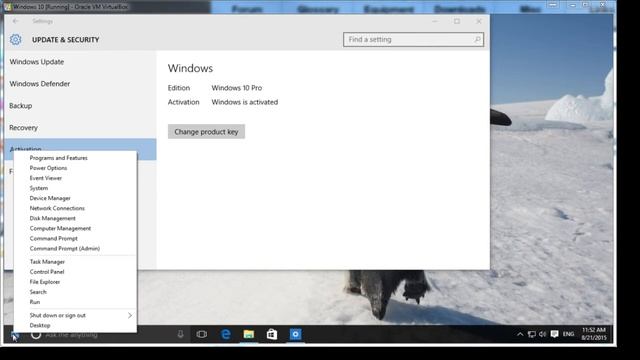Click the Windows is activated text
The width and height of the screenshot is (640, 360).
[244, 102]
